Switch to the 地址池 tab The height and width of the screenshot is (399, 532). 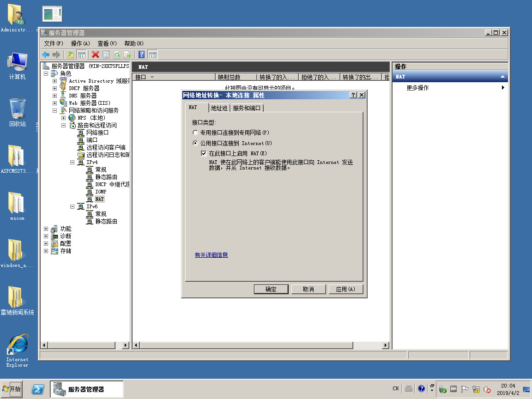(x=219, y=108)
